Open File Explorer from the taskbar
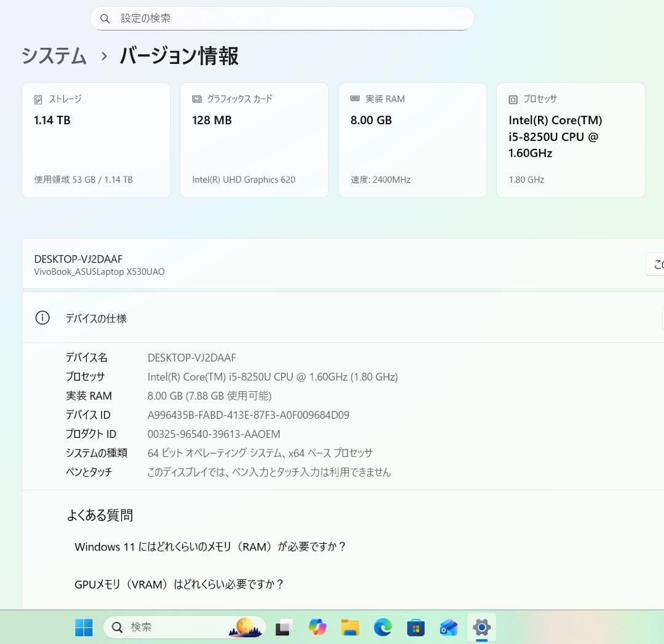 350,627
